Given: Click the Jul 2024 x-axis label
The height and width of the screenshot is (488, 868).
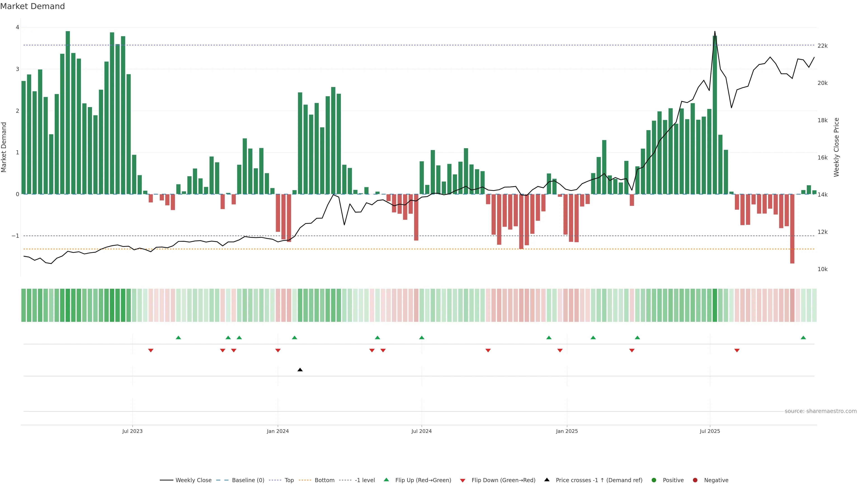Looking at the screenshot, I should click(x=421, y=431).
